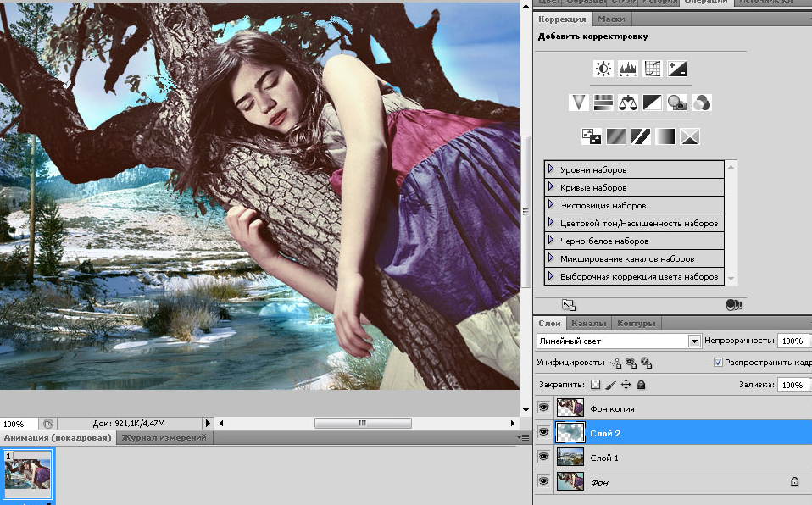The image size is (812, 505).
Task: Open the Animation panel menu icon
Action: [524, 438]
